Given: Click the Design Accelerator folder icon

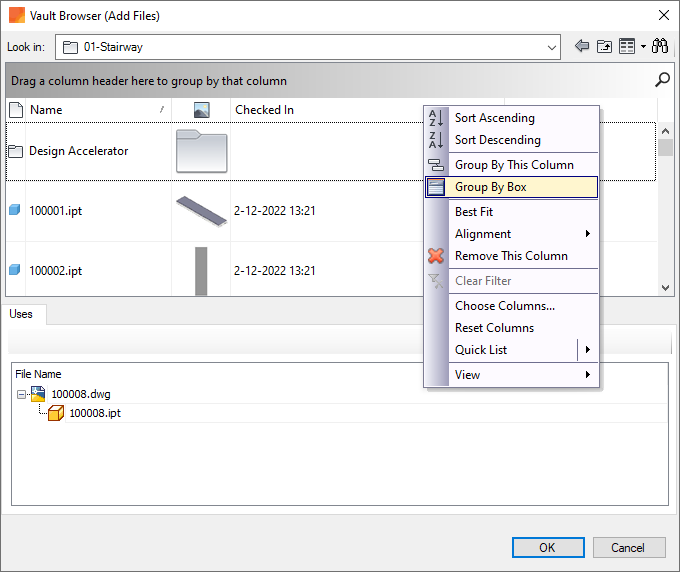Looking at the screenshot, I should 16,151.
